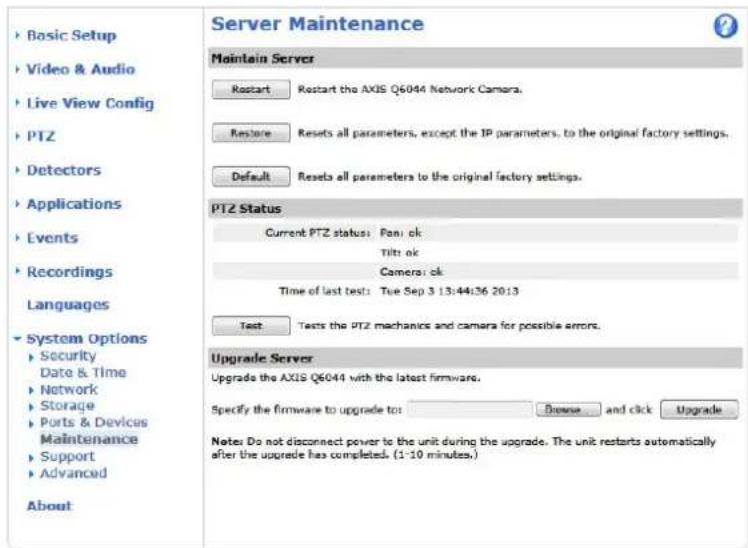The height and width of the screenshot is (548, 748).
Task: Expand arrow next to PTZ
Action: pyautogui.click(x=18, y=136)
